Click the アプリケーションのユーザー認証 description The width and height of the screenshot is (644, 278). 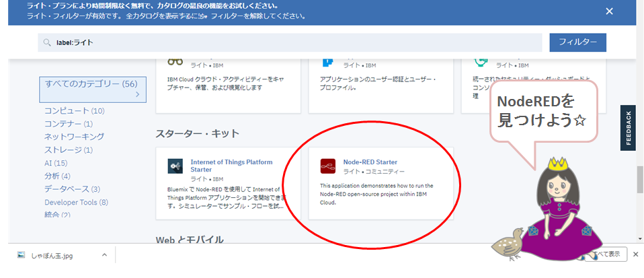pyautogui.click(x=378, y=83)
